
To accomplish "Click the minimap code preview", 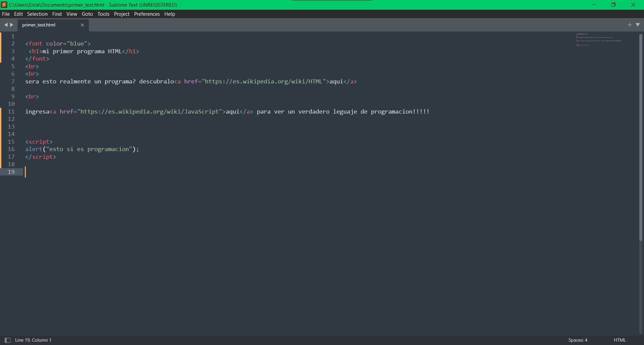I will pyautogui.click(x=598, y=40).
